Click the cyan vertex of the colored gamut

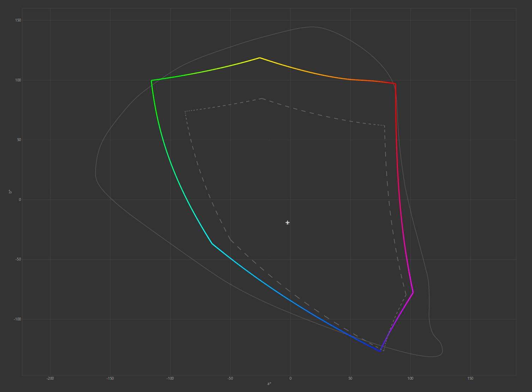(x=212, y=244)
